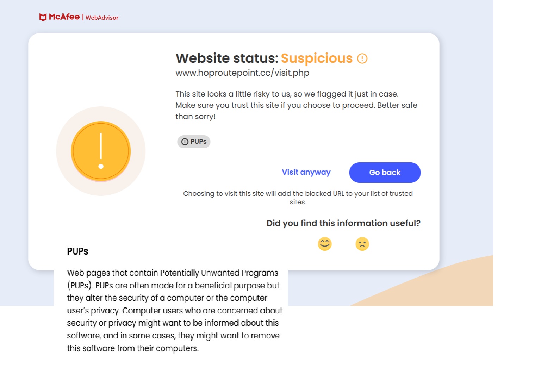The image size is (535, 392).
Task: Click the trusted sites notice text
Action: pyautogui.click(x=298, y=198)
